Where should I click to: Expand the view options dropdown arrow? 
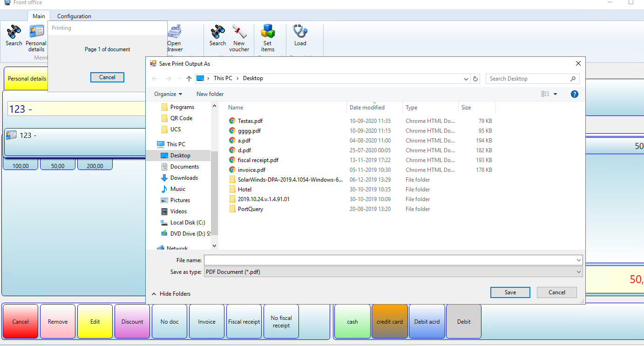[x=555, y=94]
